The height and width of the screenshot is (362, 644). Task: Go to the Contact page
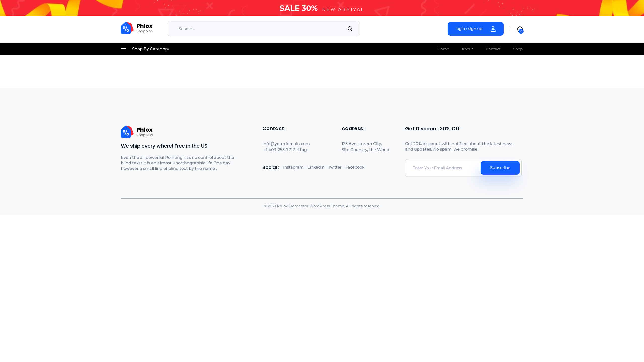point(493,49)
